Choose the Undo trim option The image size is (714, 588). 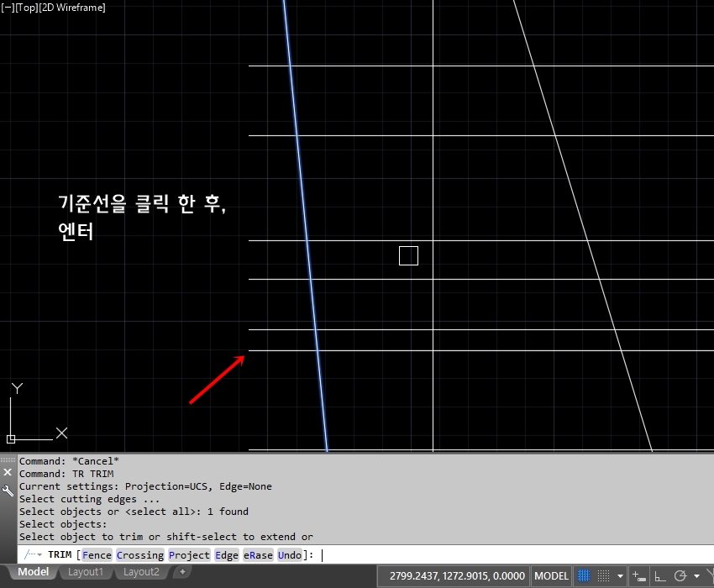tap(290, 554)
